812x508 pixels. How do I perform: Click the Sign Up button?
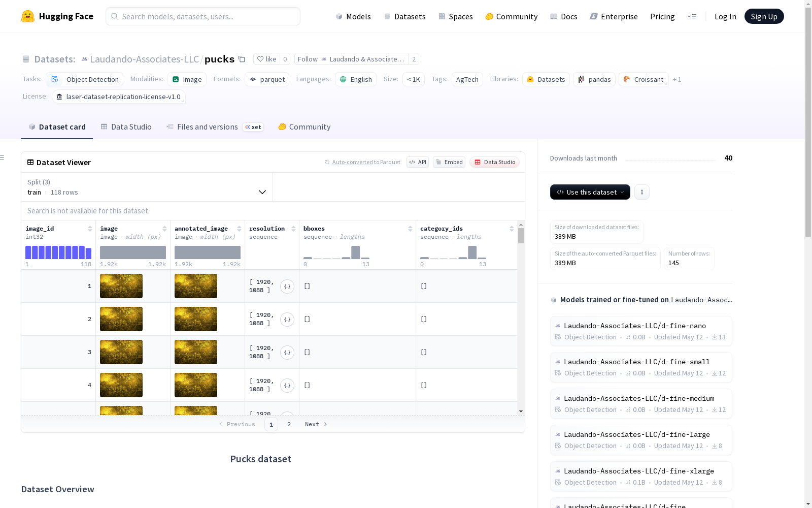pos(764,16)
